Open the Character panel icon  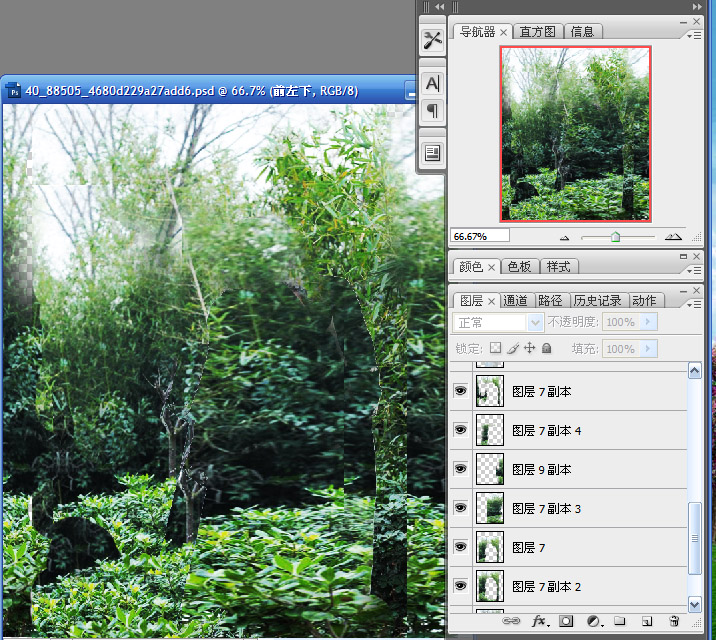point(432,84)
